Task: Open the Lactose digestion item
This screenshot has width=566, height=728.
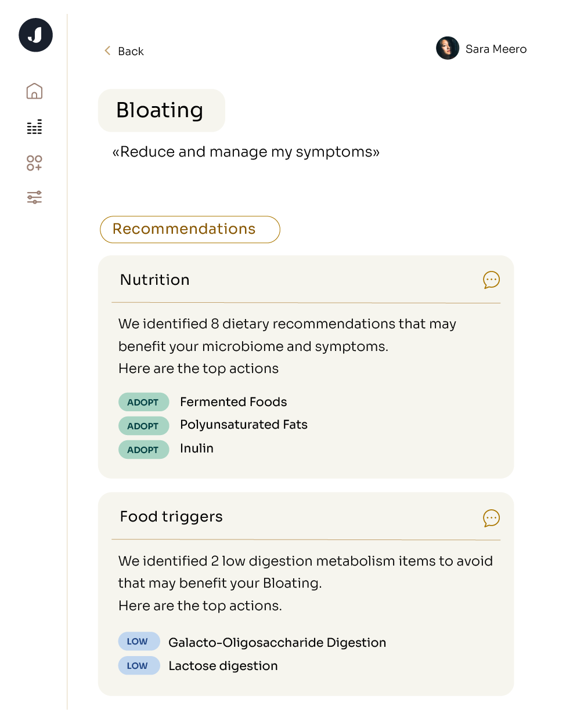Action: click(223, 666)
